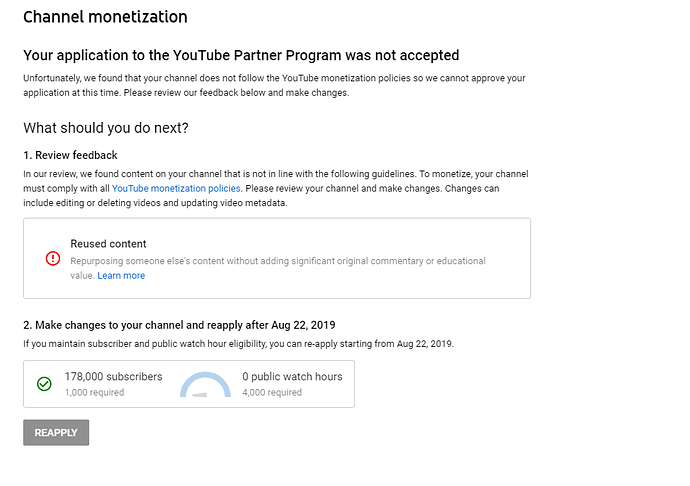Click the application not accepted heading
Screen dimensions: 690x486
tap(241, 55)
